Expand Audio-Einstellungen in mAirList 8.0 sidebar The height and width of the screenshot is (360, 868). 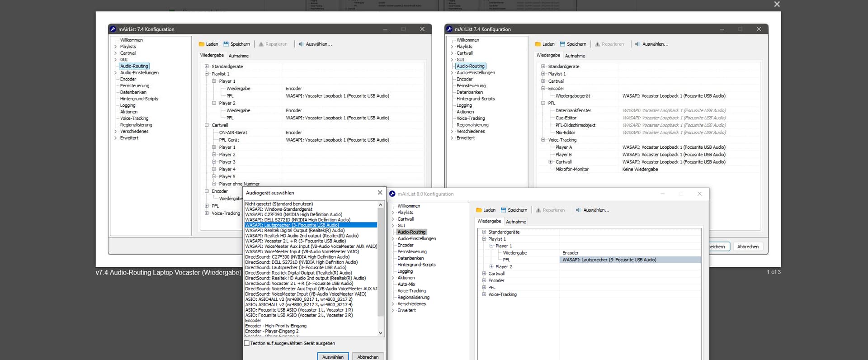[x=393, y=239]
